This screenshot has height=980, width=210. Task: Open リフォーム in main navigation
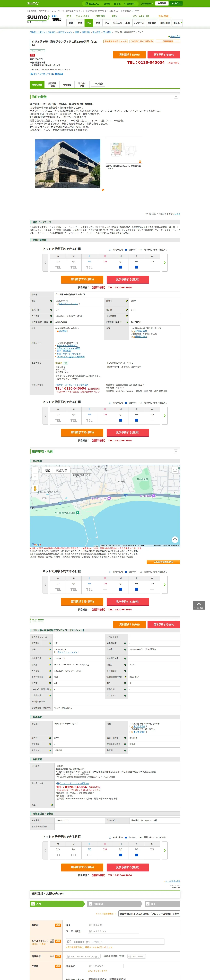(x=139, y=23)
